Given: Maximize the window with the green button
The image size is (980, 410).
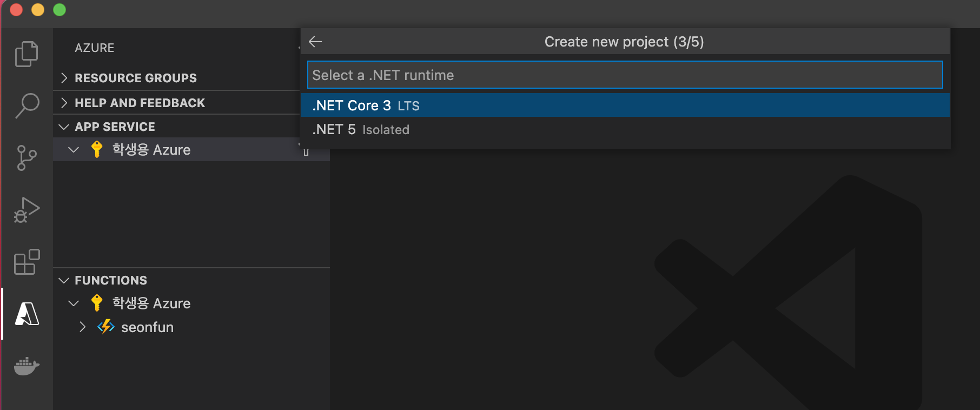Looking at the screenshot, I should tap(59, 10).
